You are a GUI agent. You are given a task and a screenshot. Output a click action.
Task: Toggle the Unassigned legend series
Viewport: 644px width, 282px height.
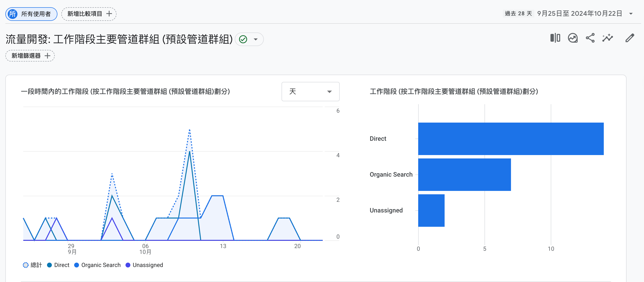144,265
